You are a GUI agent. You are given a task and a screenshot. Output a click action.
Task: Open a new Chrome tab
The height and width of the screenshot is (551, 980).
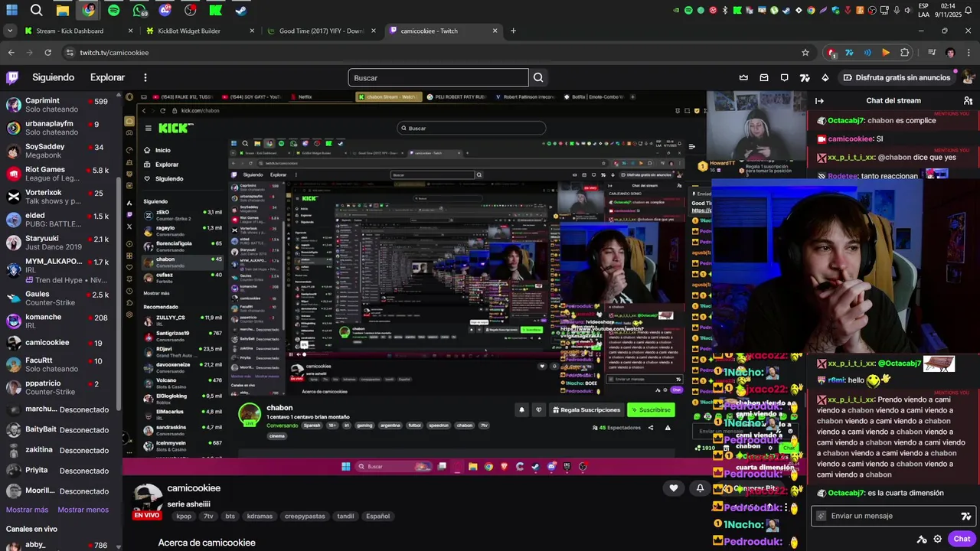tap(513, 31)
